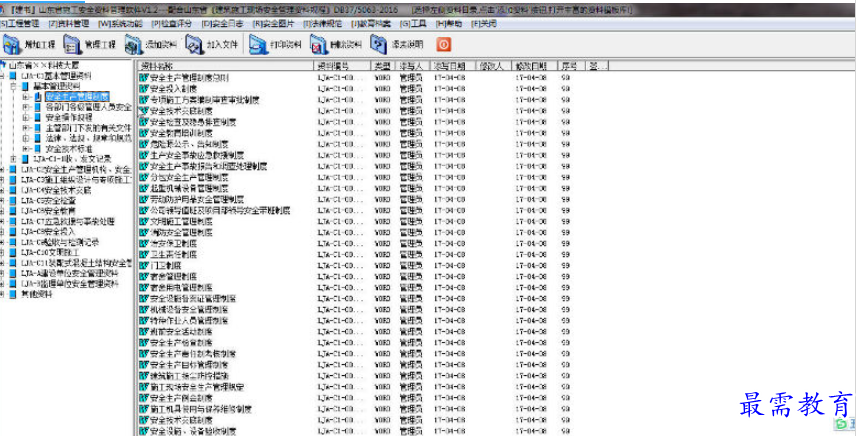Open the [P]检查评分 menu
Screen dimensions: 861x436
point(172,24)
